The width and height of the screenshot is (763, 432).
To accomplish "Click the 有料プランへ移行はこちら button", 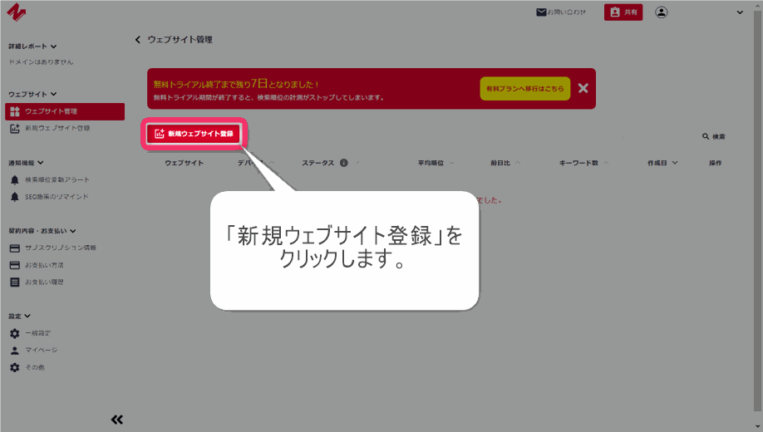I will tap(525, 89).
